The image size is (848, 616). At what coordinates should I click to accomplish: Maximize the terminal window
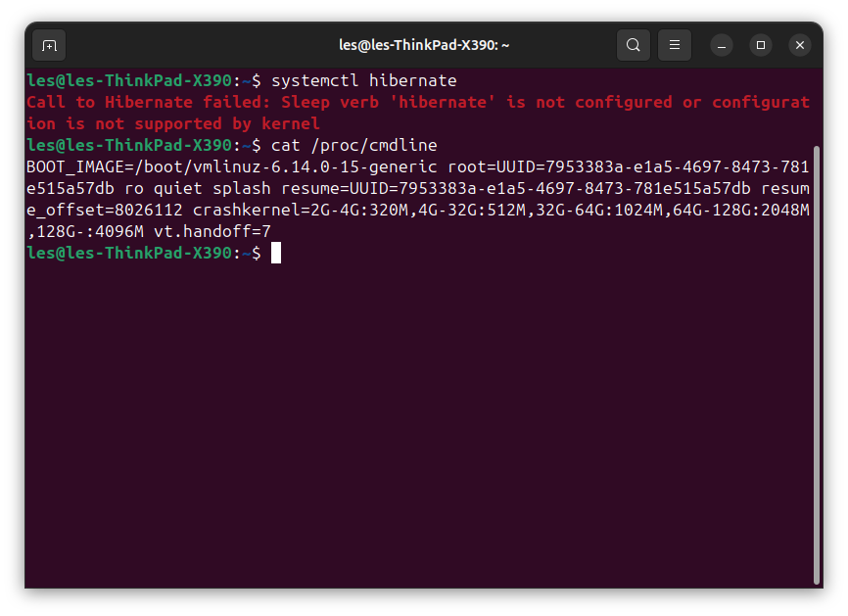pos(761,44)
